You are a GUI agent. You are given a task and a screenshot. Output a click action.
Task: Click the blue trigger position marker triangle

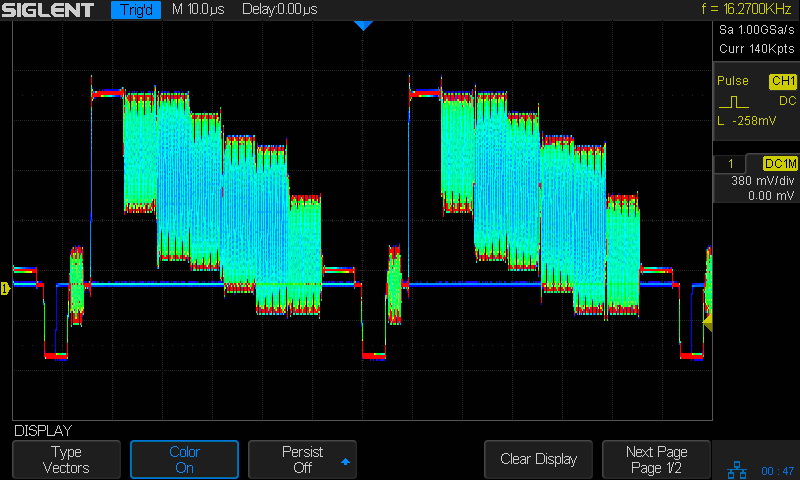(x=363, y=25)
